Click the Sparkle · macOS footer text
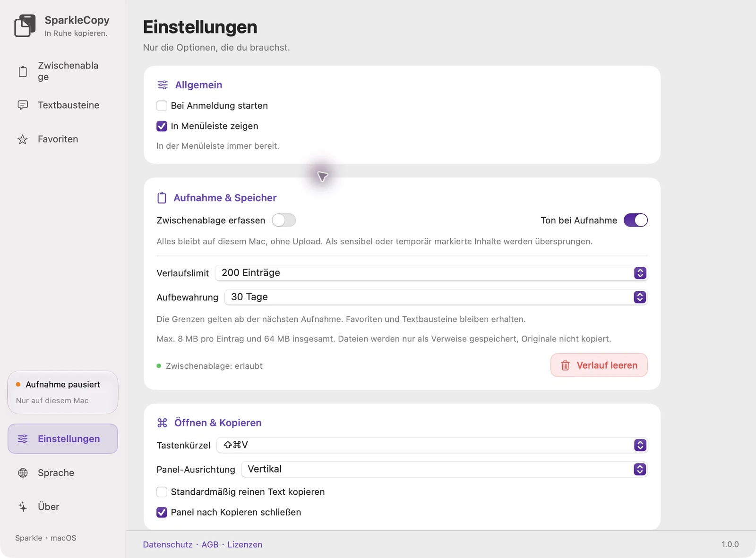The height and width of the screenshot is (558, 756). click(x=46, y=538)
